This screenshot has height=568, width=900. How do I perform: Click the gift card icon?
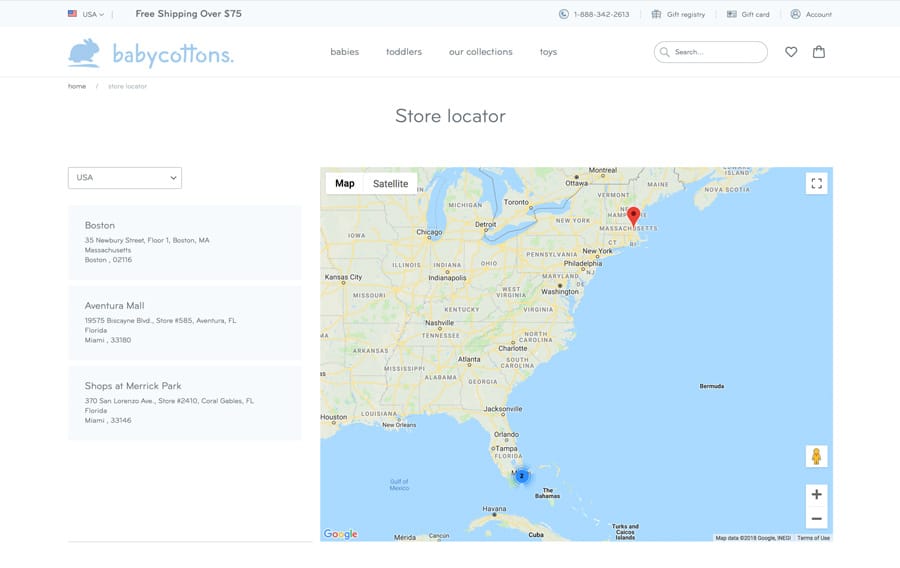click(x=732, y=14)
